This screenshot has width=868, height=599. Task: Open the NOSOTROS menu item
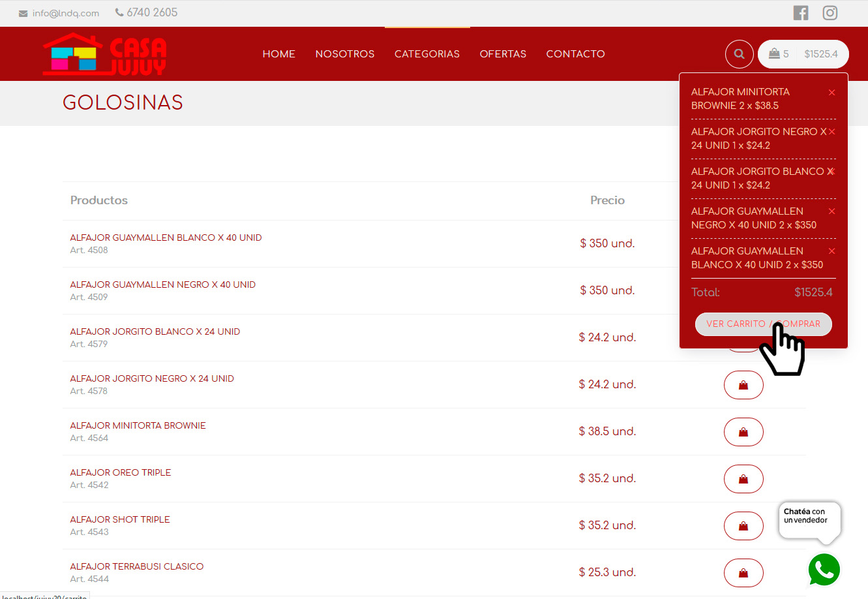tap(345, 54)
